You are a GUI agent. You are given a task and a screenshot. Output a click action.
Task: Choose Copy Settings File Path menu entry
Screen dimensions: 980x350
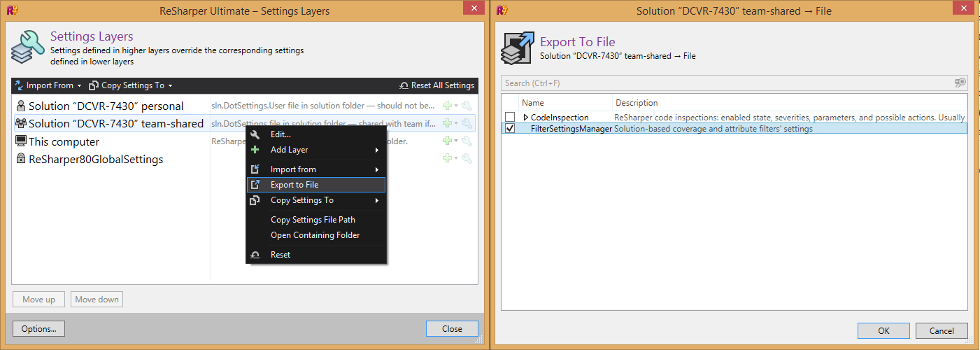point(316,220)
